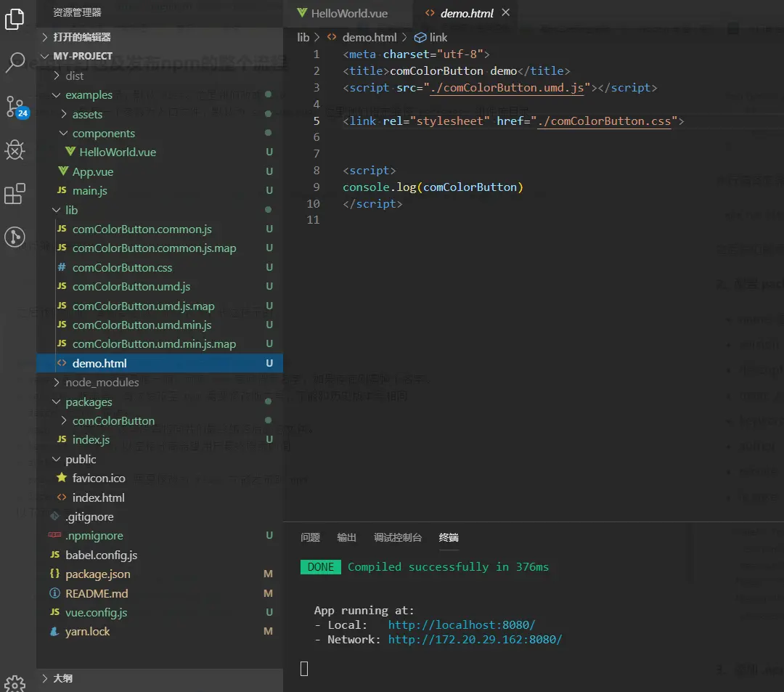This screenshot has height=692, width=784.
Task: Open HelloWorld.vue in the file tree
Action: click(x=160, y=152)
